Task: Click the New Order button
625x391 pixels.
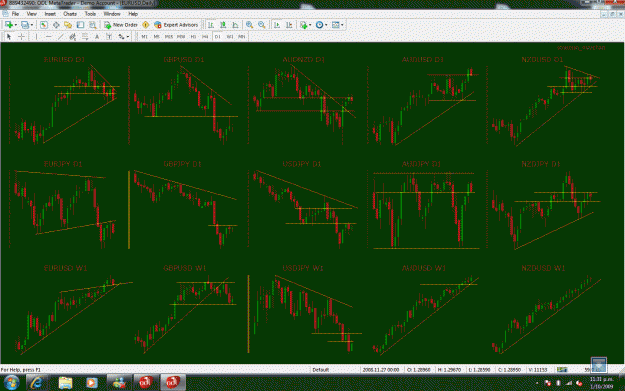Action: pos(121,25)
